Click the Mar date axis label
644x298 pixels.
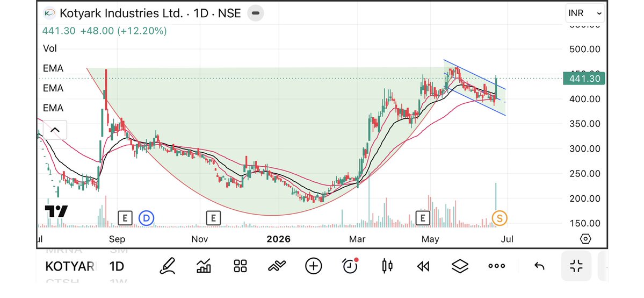coord(357,239)
